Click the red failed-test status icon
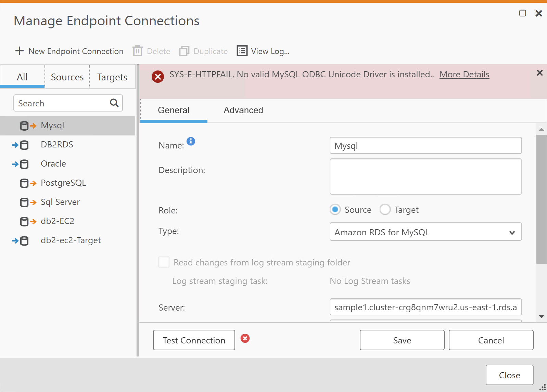 click(x=245, y=338)
